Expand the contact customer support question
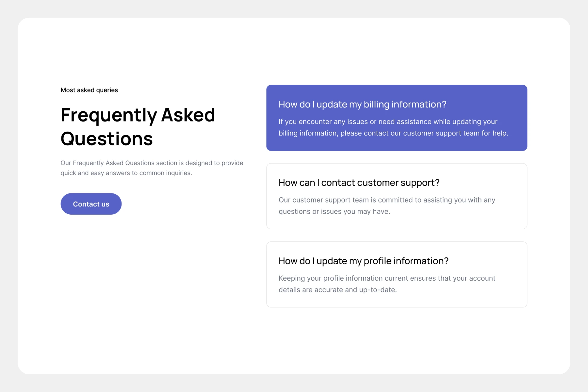 pyautogui.click(x=359, y=183)
